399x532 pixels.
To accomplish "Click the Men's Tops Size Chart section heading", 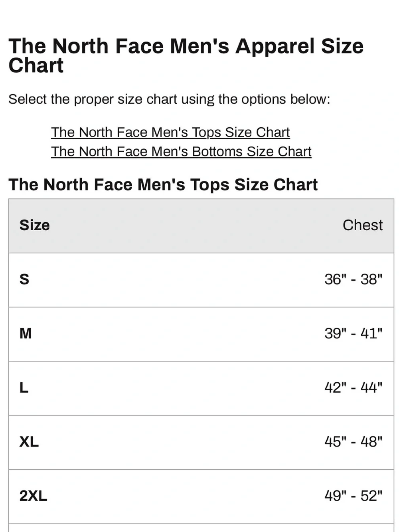I will pos(163,185).
